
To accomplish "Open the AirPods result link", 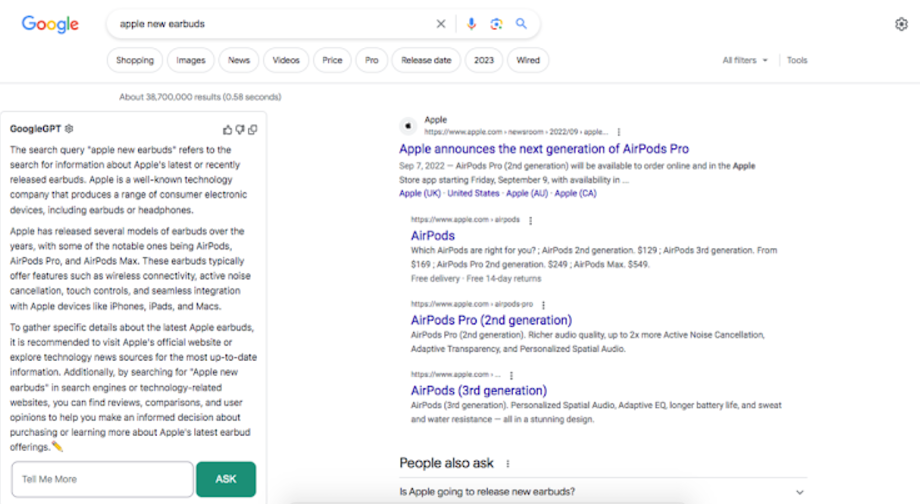I will [x=432, y=235].
